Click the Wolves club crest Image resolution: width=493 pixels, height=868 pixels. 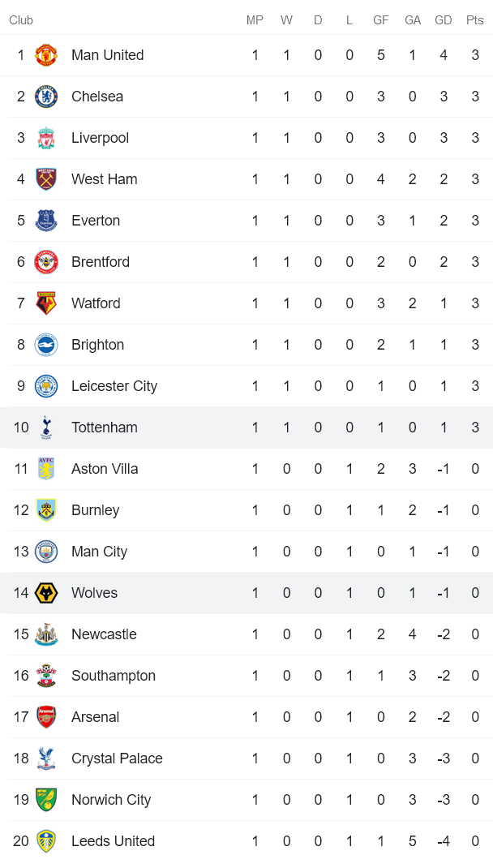(46, 593)
